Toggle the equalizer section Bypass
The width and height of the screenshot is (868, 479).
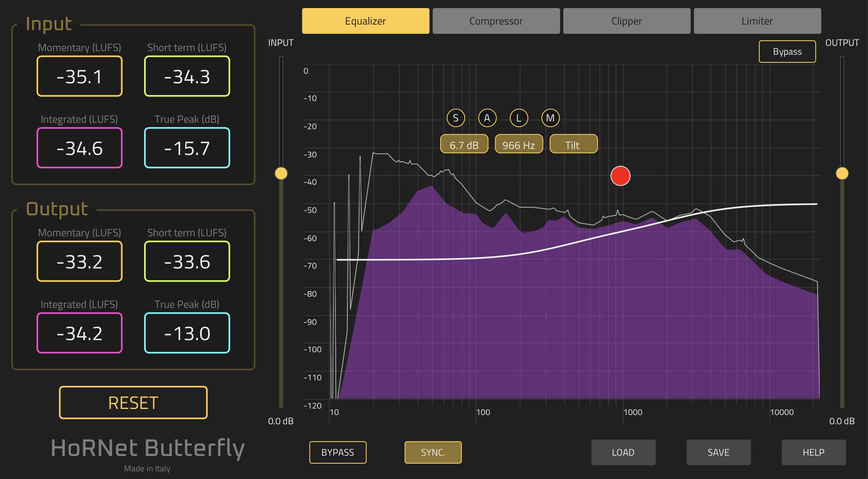[787, 52]
